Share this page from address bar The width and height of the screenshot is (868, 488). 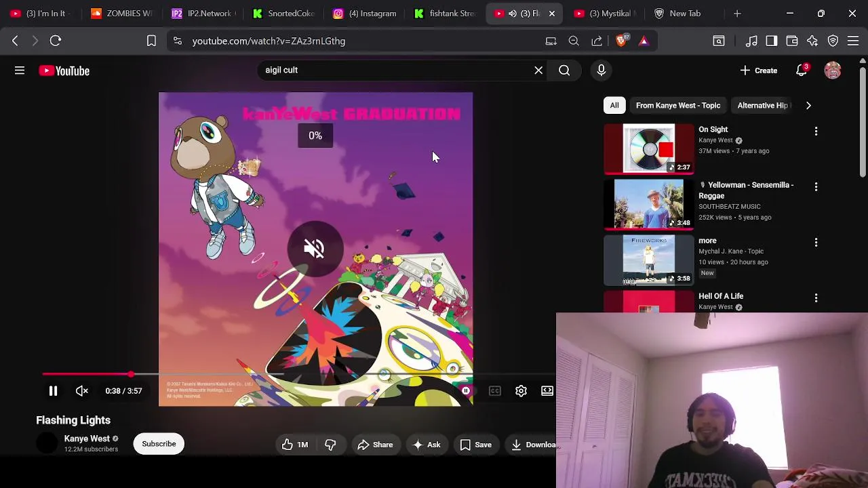click(597, 41)
